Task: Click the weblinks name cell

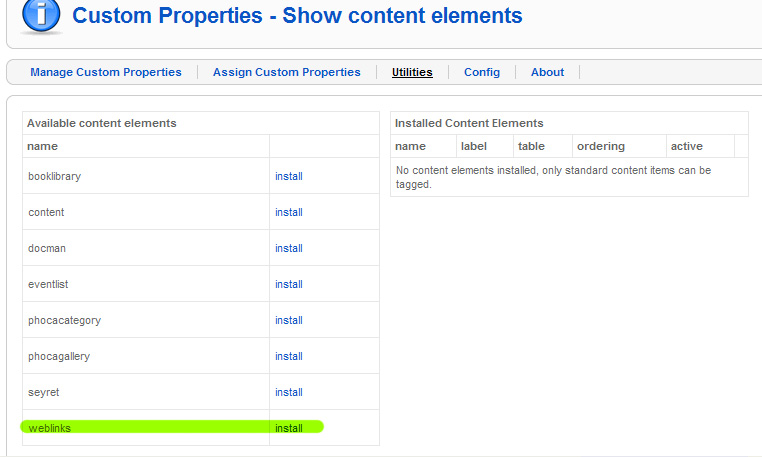Action: coord(146,428)
